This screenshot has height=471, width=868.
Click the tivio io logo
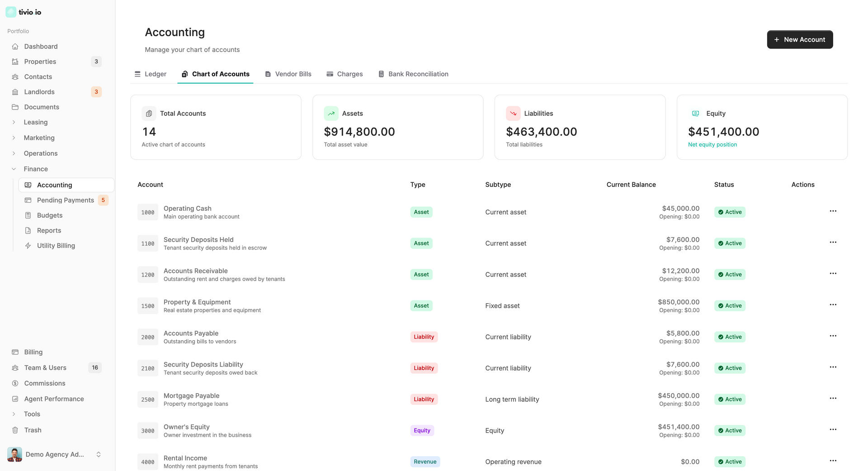(x=24, y=12)
